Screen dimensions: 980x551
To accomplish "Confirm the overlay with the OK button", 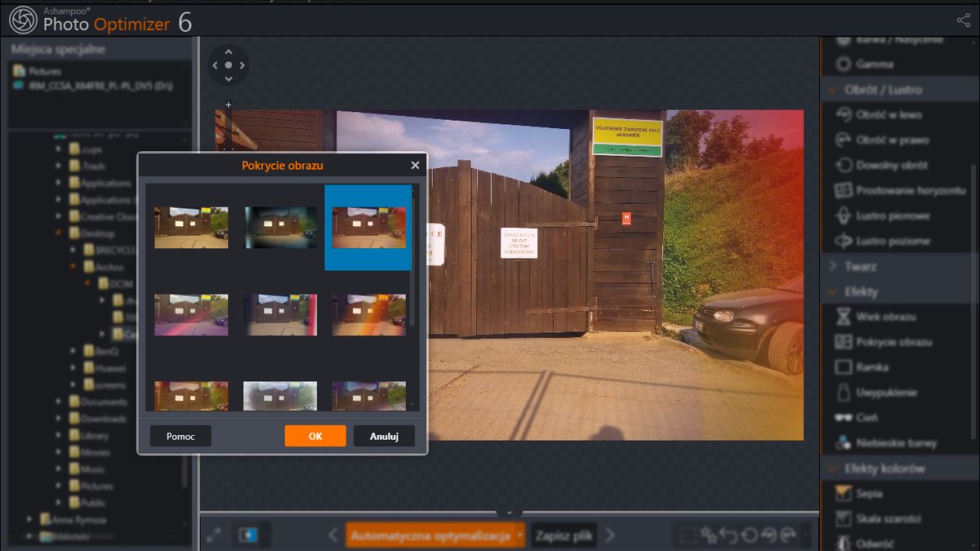I will (x=315, y=436).
